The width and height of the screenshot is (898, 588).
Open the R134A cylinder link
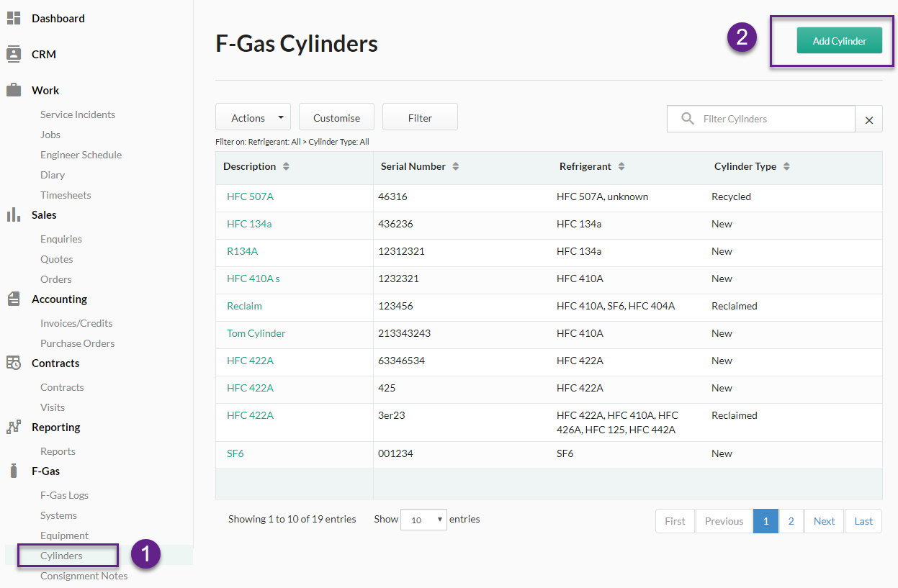(x=242, y=251)
